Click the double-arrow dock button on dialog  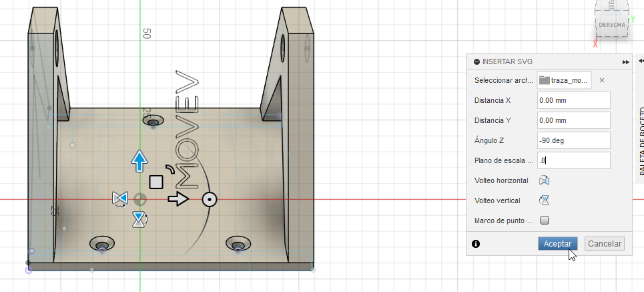pos(625,61)
